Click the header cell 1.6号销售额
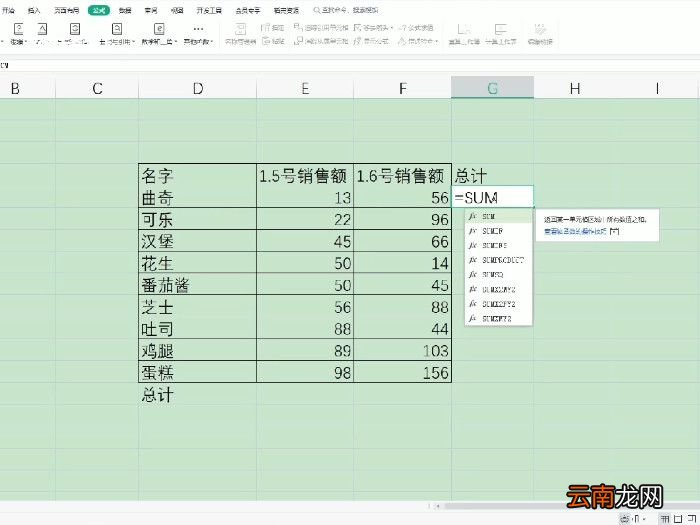The height and width of the screenshot is (525, 700). tap(402, 175)
